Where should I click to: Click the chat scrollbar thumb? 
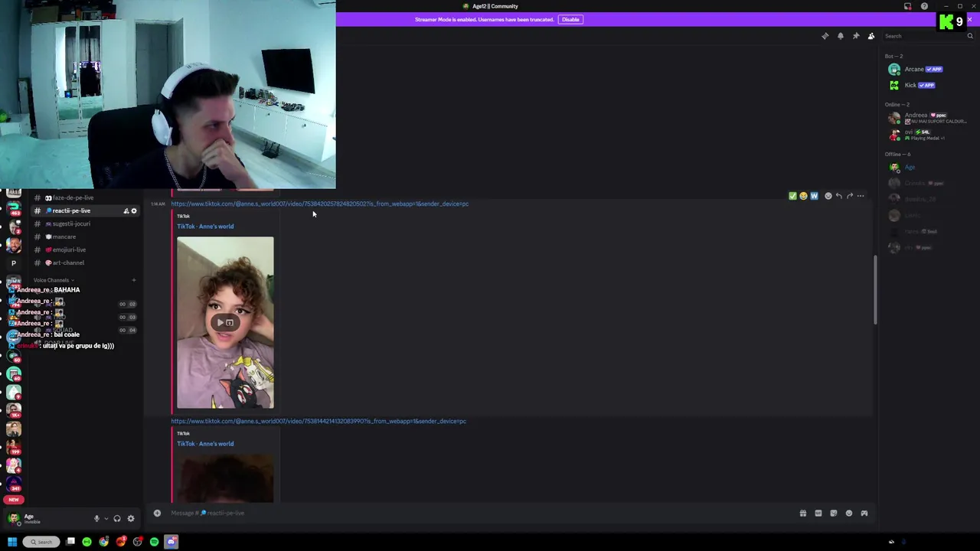pos(875,289)
